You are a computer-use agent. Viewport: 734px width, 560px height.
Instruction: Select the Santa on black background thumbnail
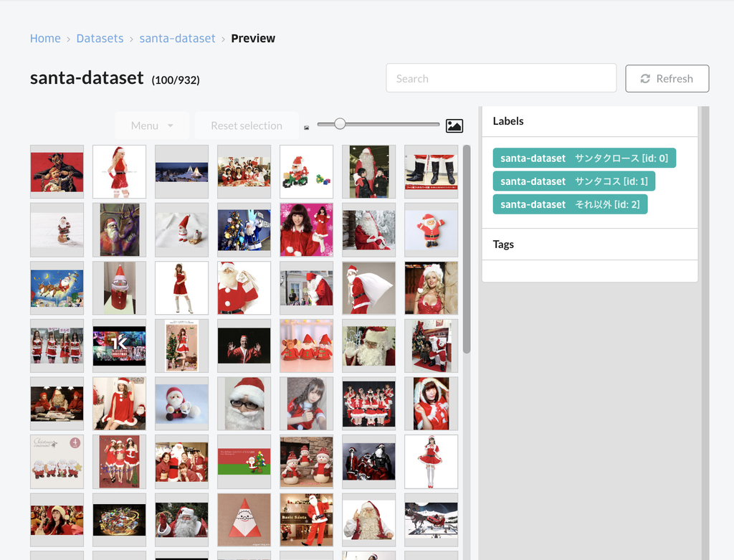click(244, 346)
